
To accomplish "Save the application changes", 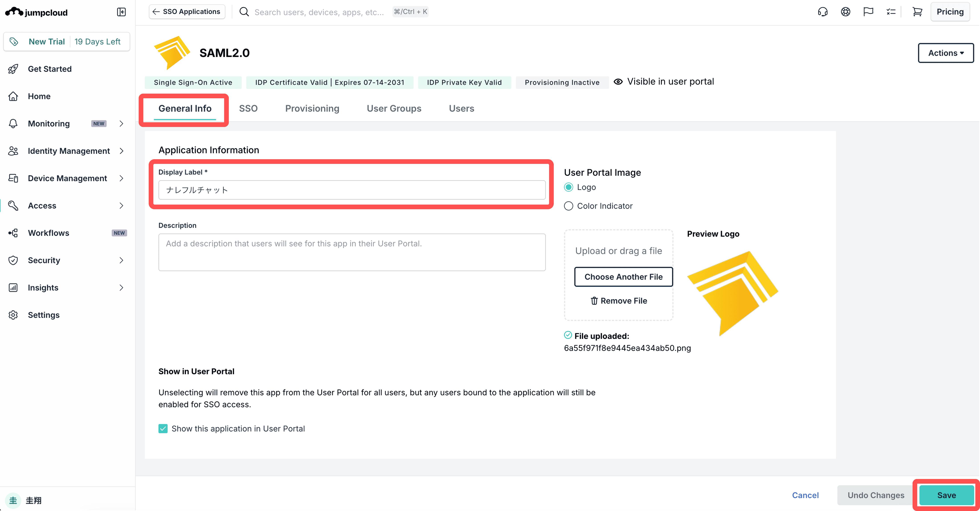I will 947,495.
